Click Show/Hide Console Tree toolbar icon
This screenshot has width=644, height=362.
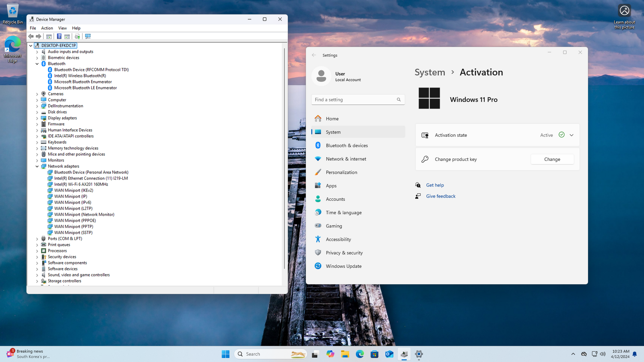click(49, 36)
